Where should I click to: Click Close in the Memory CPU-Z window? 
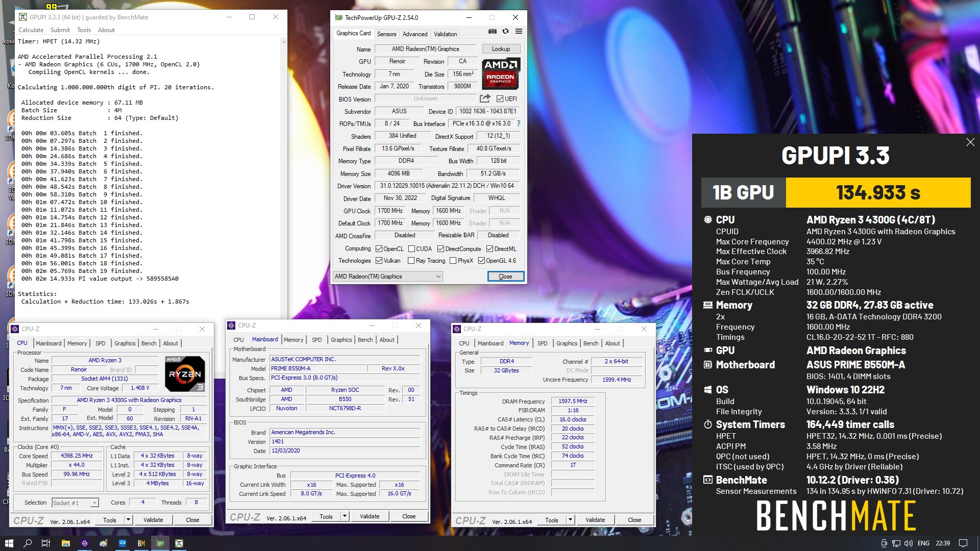pyautogui.click(x=634, y=520)
